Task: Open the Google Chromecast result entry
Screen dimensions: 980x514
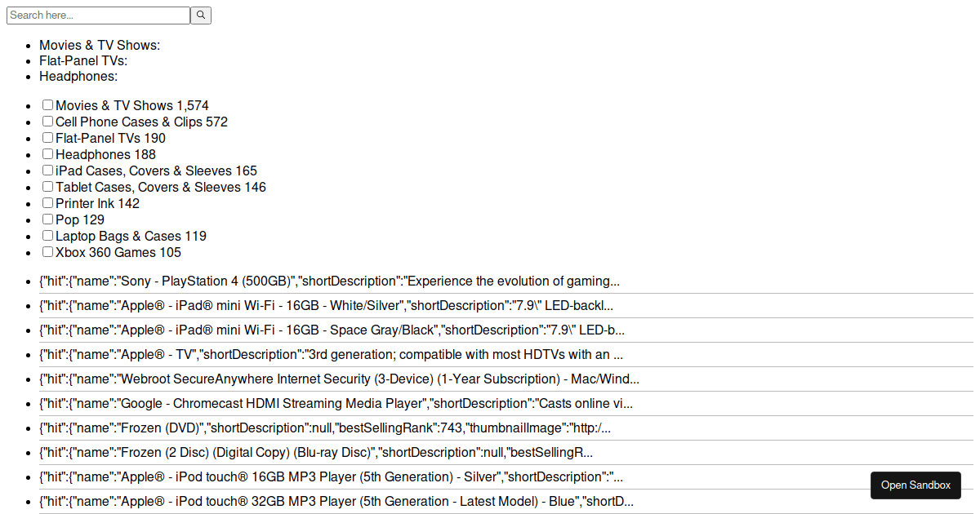Action: [x=506, y=404]
